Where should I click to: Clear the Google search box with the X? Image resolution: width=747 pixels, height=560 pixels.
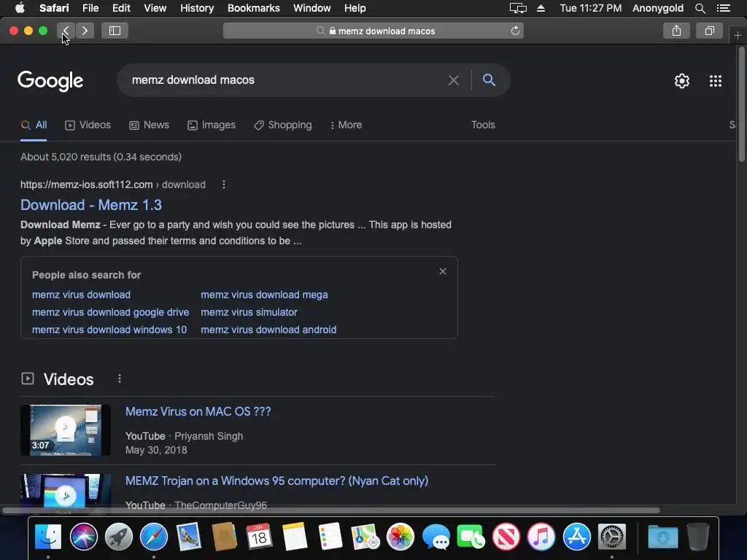click(454, 80)
